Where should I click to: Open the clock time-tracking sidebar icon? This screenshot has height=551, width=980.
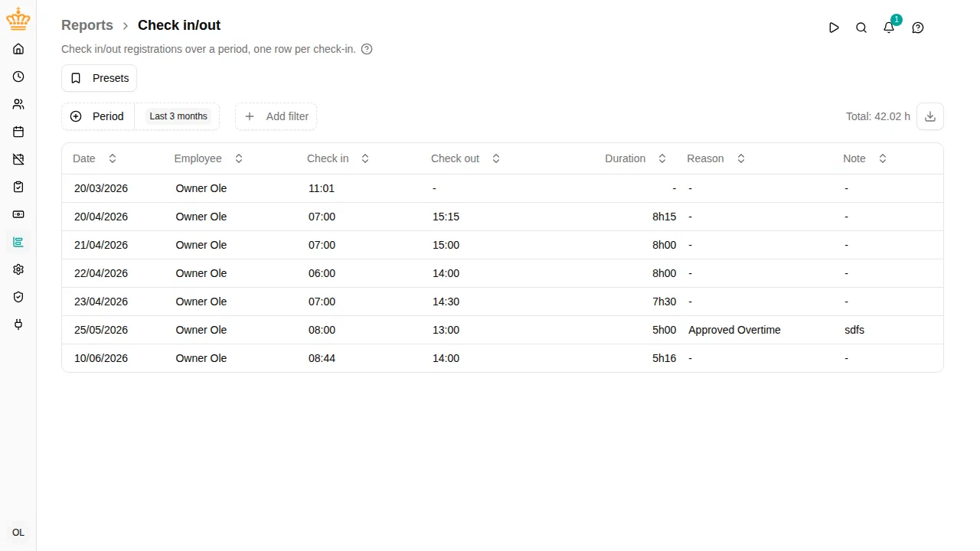pyautogui.click(x=18, y=77)
